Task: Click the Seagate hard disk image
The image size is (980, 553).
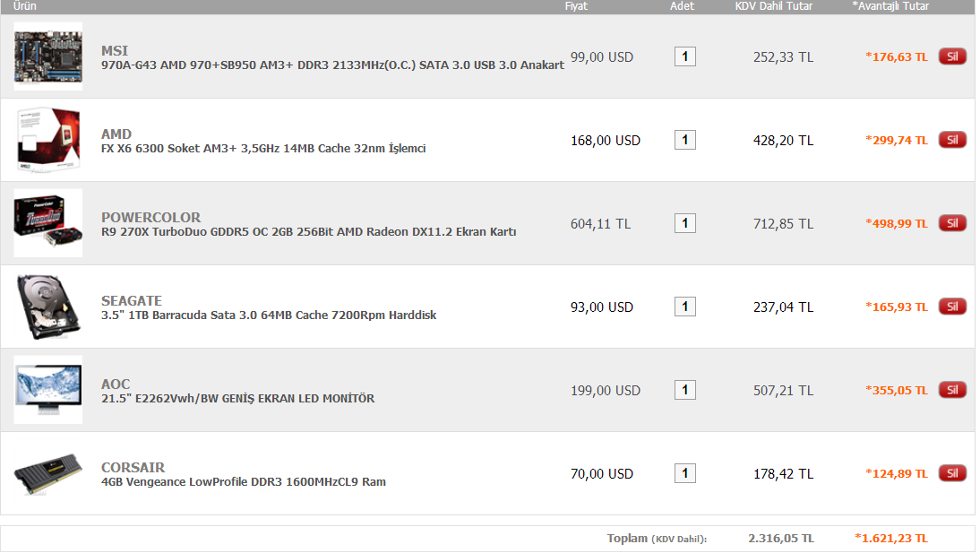Action: (x=48, y=307)
